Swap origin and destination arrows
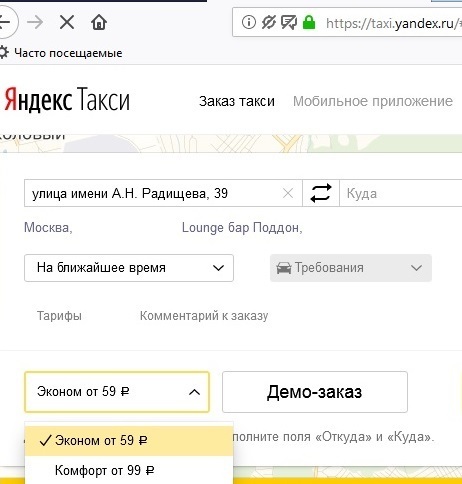This screenshot has height=484, width=462. pyautogui.click(x=321, y=193)
